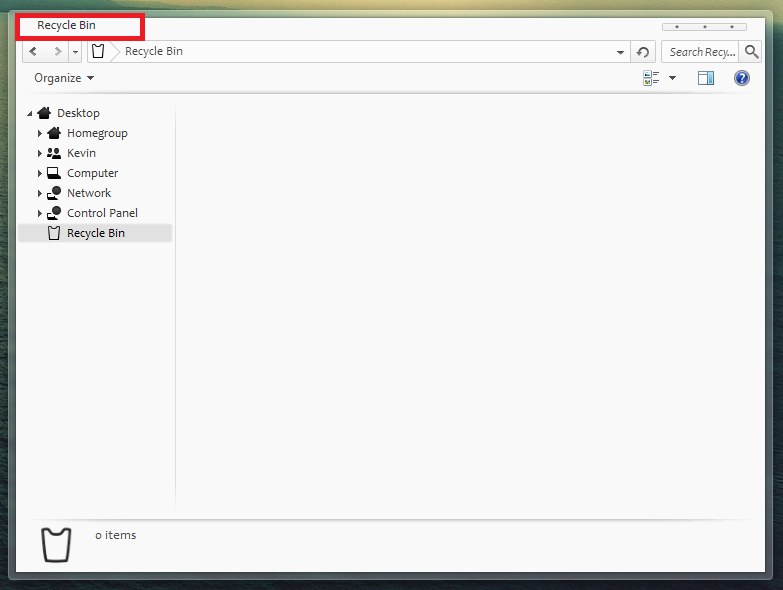The image size is (783, 590).
Task: Go forward using the Forward arrow
Action: point(58,51)
